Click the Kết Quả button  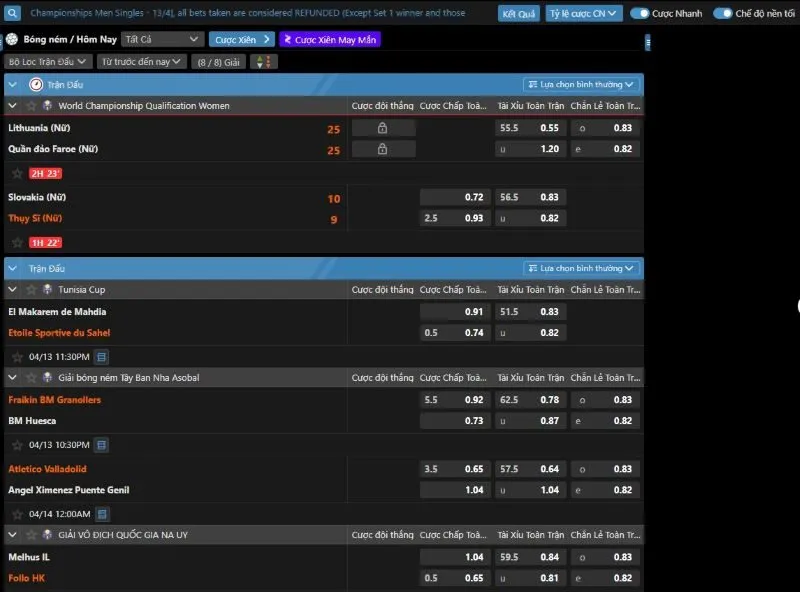tap(519, 14)
